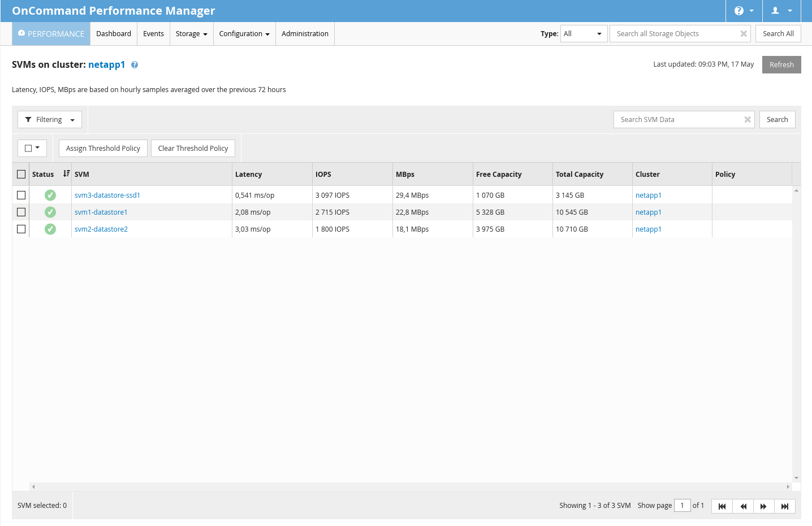812x526 pixels.
Task: Check the box for svm3-datastore-ssd1
Action: click(21, 195)
